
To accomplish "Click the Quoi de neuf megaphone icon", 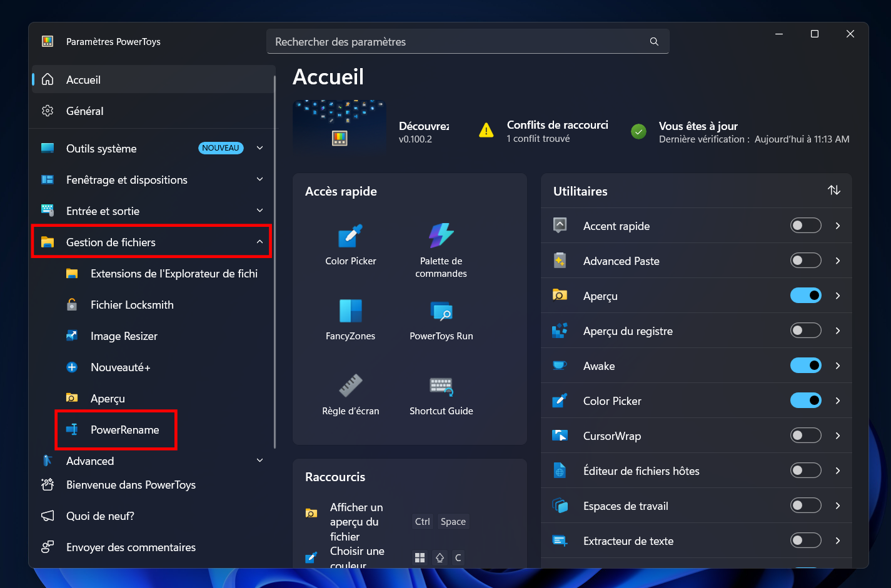I will pos(48,516).
